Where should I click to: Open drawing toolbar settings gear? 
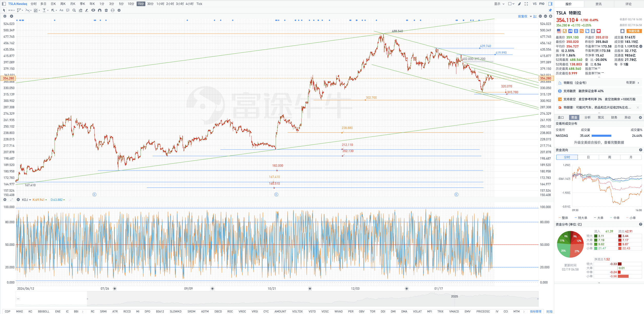pos(119,10)
